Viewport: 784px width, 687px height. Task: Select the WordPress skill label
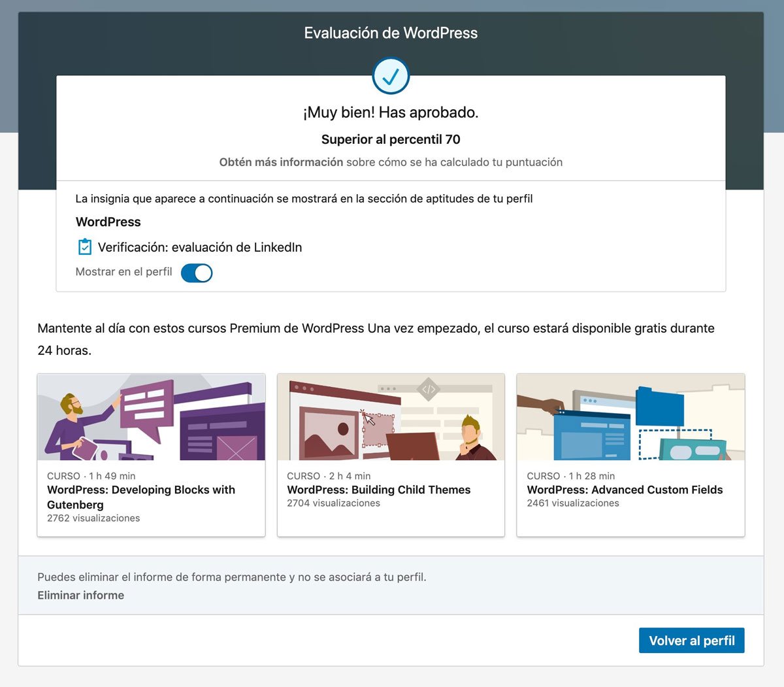[108, 222]
